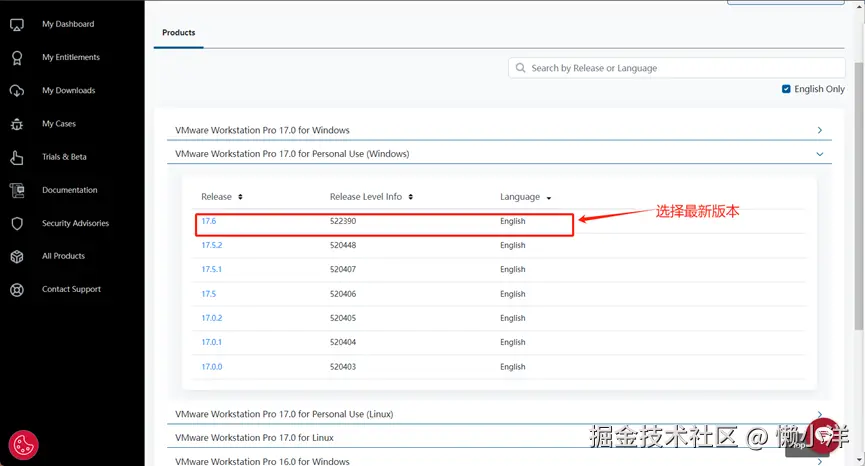Open release 17.0.0 link
Viewport: 865px width, 466px height.
pos(212,367)
